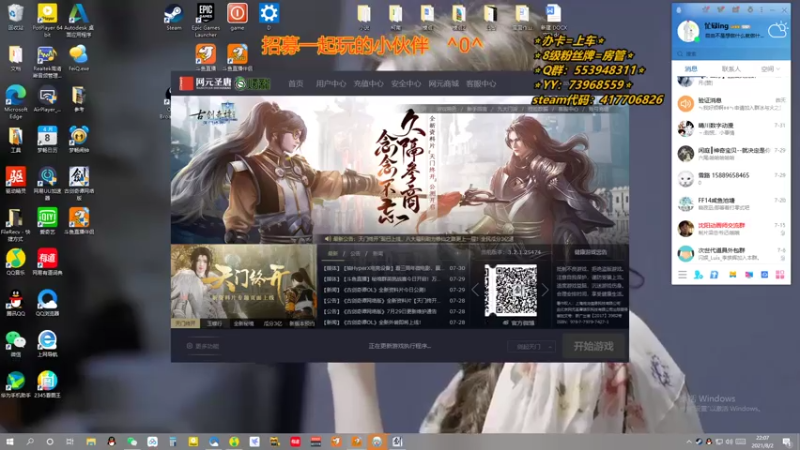Viewport: 800px width, 450px height.
Task: Click 客服中心 in the launcher navigation
Action: [x=481, y=84]
